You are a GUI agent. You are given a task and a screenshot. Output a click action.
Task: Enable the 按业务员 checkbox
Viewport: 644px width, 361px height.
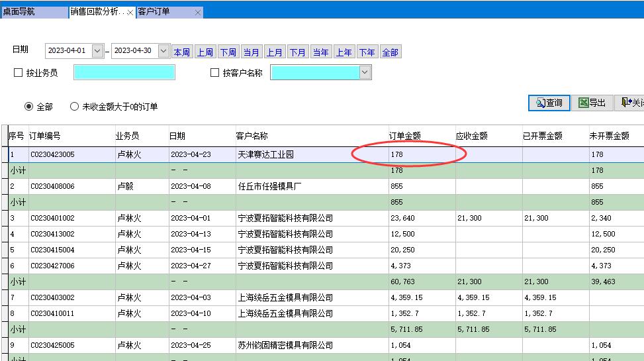point(19,73)
